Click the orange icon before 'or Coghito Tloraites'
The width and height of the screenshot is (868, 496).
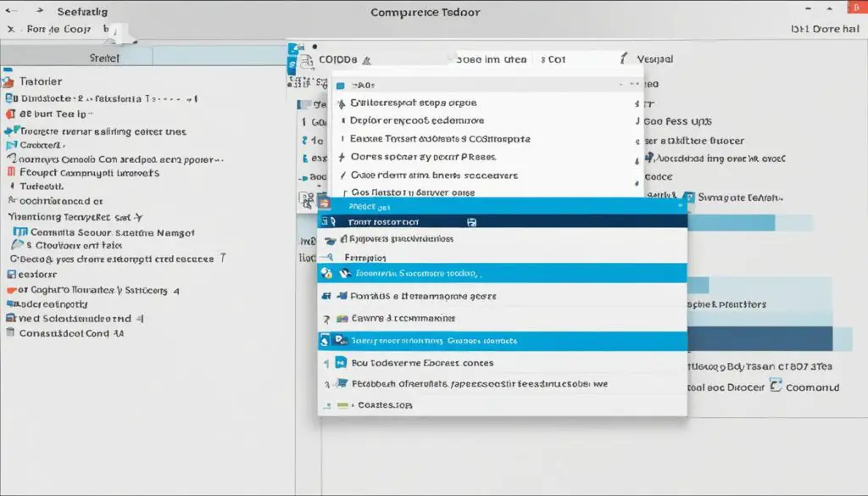point(11,290)
